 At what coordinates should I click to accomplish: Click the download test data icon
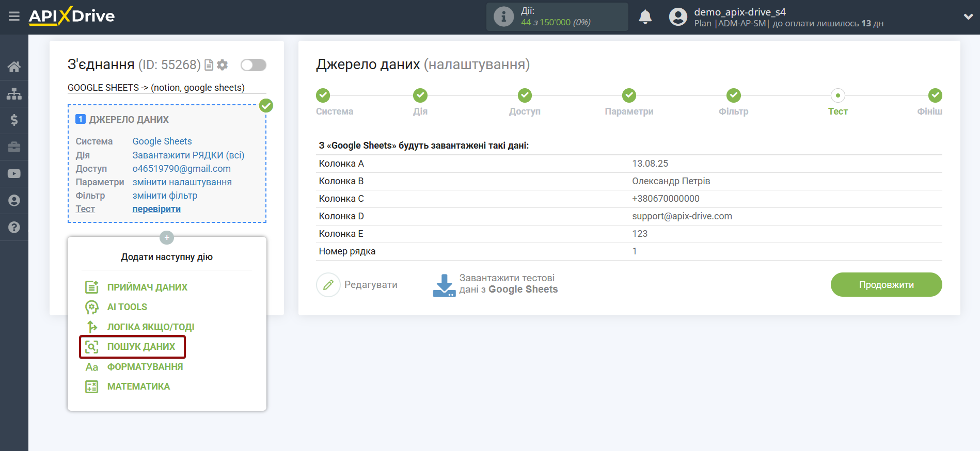pyautogui.click(x=444, y=285)
